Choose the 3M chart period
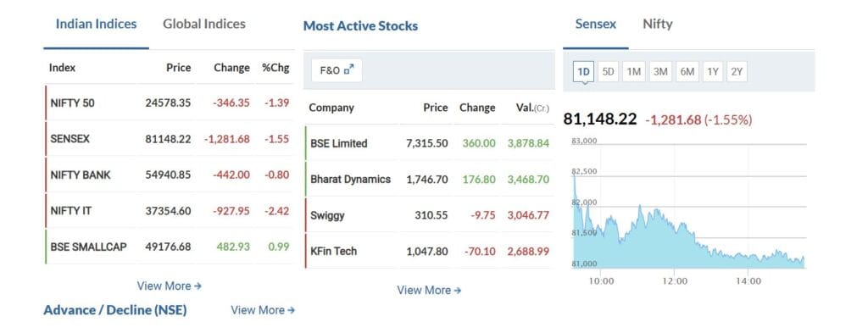This screenshot has width=868, height=333. 659,72
